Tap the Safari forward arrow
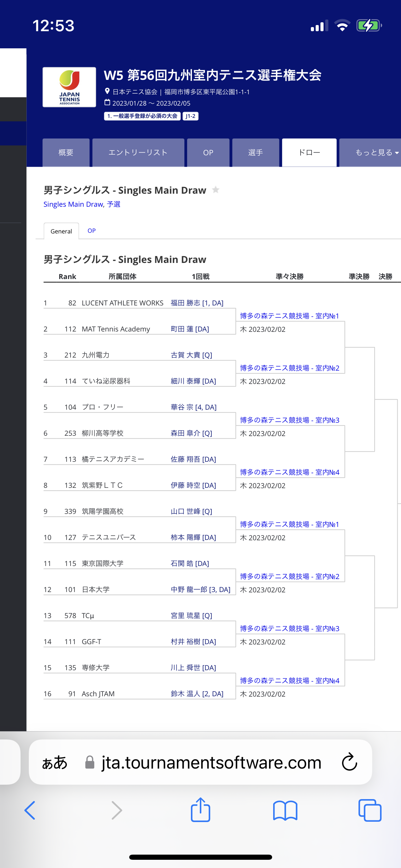The image size is (401, 868). (117, 810)
